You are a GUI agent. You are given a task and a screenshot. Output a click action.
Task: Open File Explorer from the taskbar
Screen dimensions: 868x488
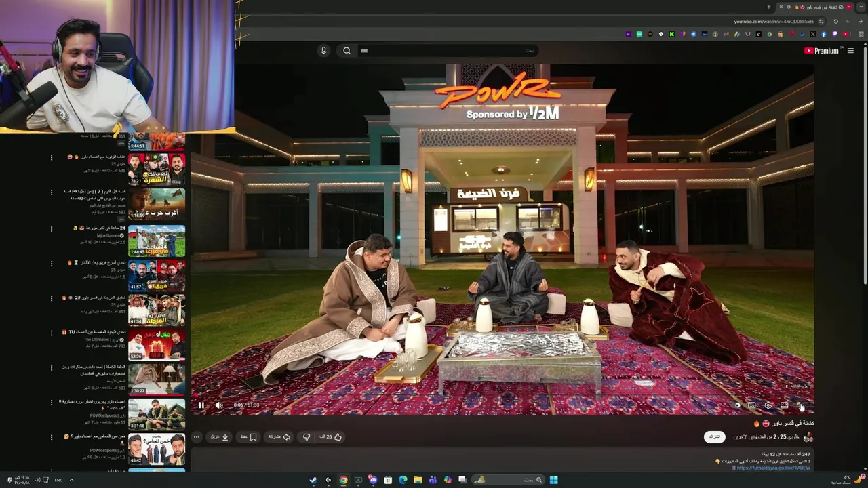pos(418,480)
